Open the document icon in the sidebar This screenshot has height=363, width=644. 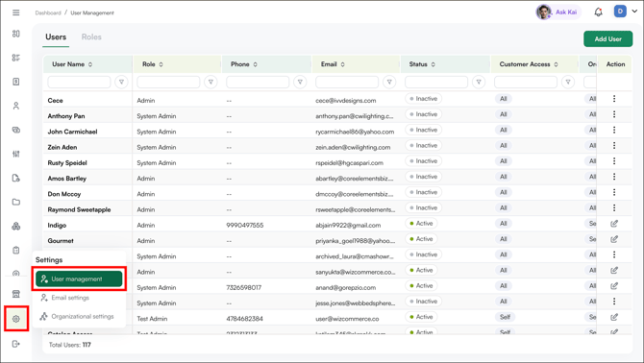coord(16,82)
